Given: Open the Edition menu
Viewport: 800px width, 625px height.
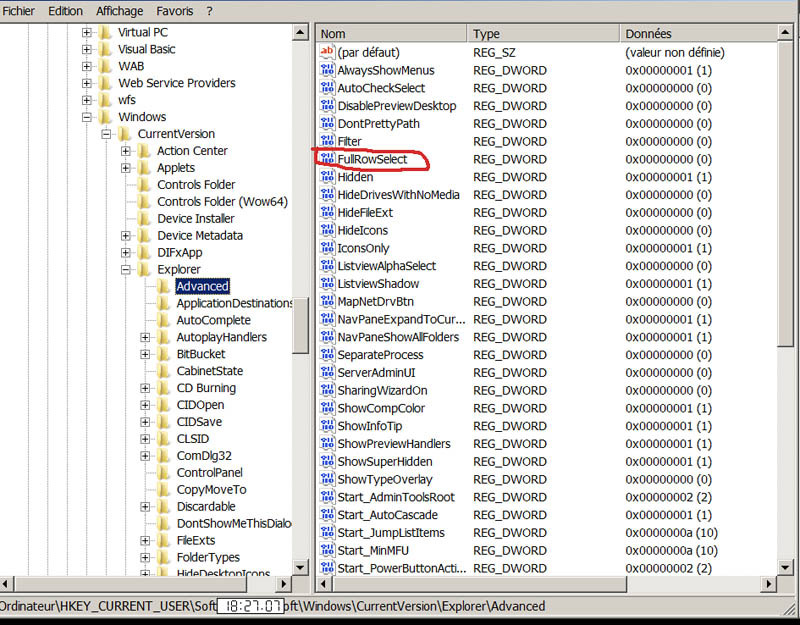Looking at the screenshot, I should pyautogui.click(x=65, y=11).
